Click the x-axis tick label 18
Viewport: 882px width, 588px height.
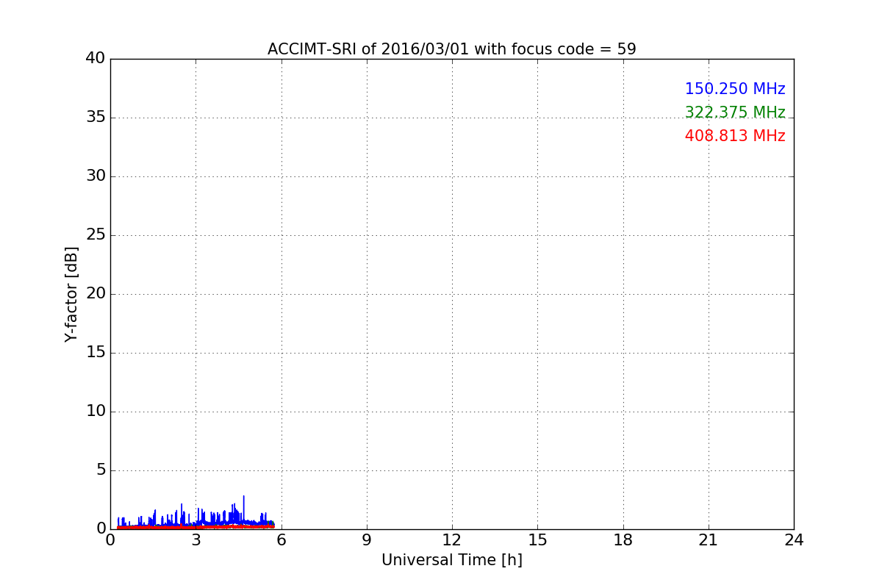click(x=623, y=540)
